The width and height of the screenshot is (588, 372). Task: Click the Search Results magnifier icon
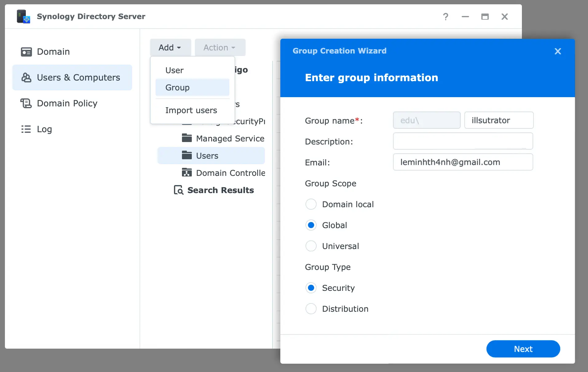179,190
